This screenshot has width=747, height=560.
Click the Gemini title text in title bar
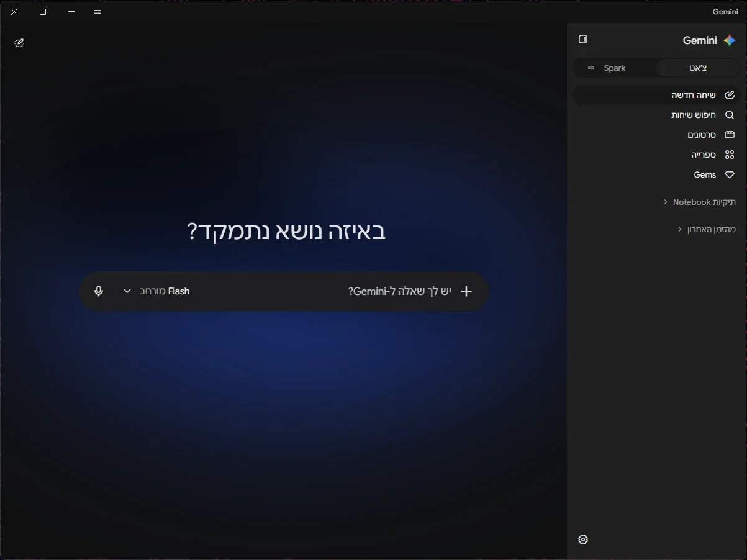coord(725,12)
